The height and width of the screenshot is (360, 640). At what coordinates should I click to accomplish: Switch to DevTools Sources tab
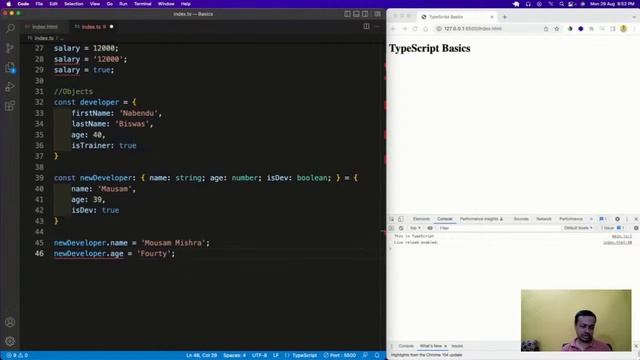[x=521, y=219]
